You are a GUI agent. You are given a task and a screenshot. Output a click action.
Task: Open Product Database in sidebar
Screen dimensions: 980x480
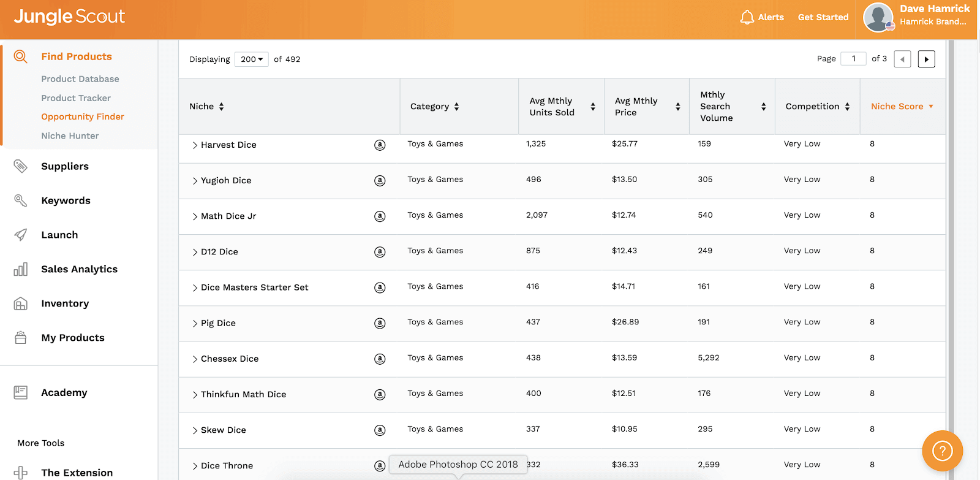pyautogui.click(x=80, y=79)
